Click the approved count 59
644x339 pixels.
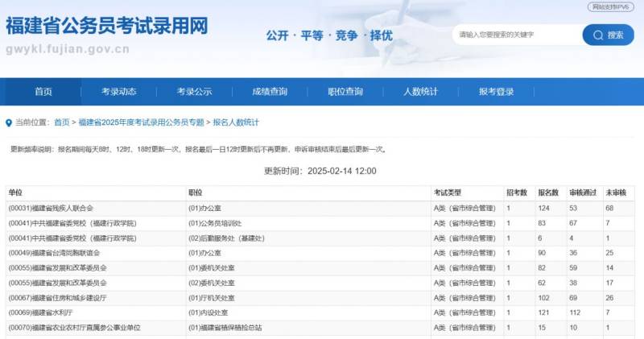[x=573, y=268]
